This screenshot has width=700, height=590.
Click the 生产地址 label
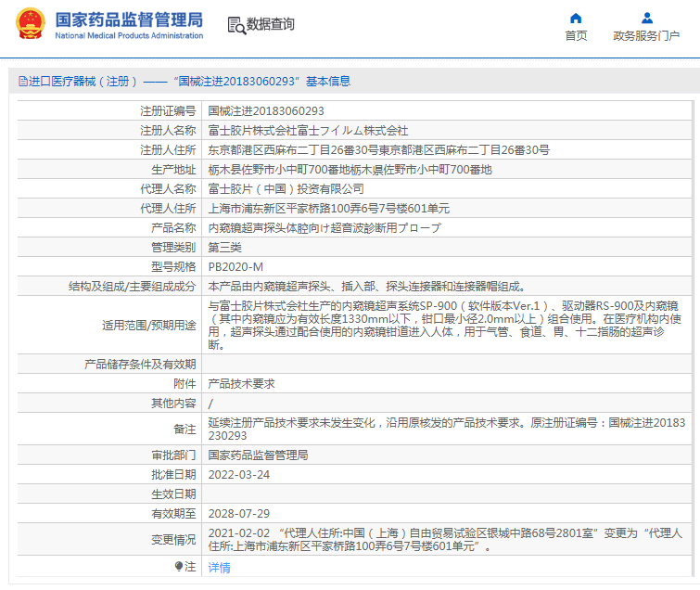coord(173,170)
